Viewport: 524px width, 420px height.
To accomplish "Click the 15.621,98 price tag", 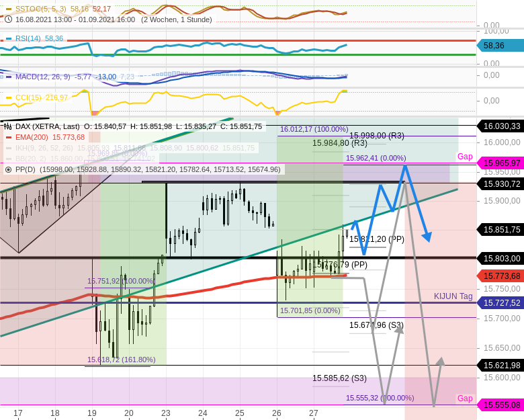I will pos(500,366).
